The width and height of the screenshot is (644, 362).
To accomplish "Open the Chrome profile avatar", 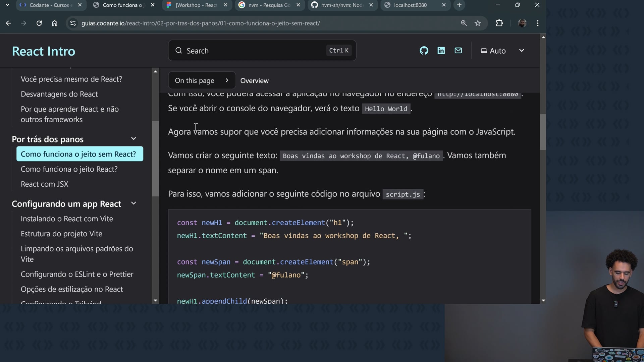I will click(522, 23).
